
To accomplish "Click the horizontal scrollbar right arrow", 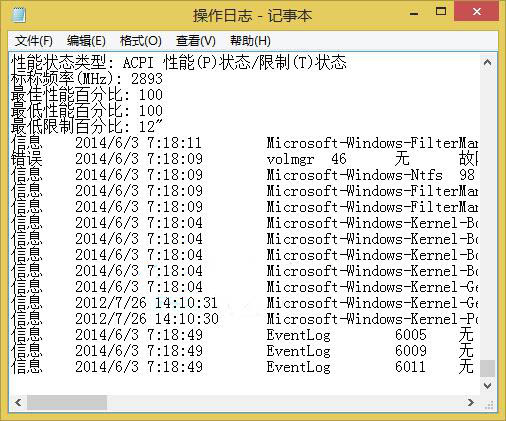I will click(471, 403).
